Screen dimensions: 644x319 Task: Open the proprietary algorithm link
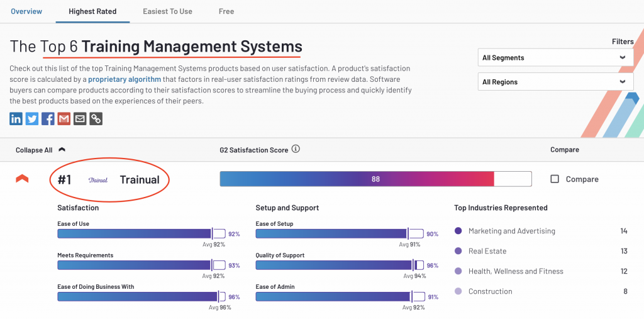click(125, 79)
